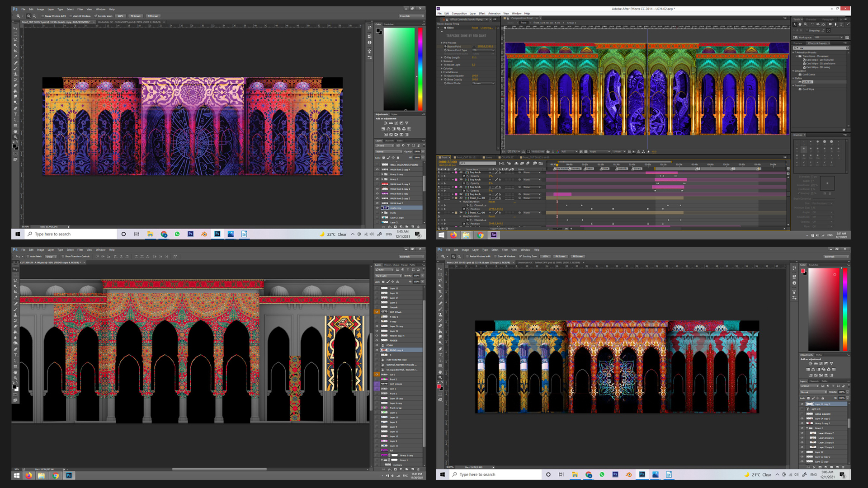The width and height of the screenshot is (868, 488).
Task: Click Add Layer Mask in top-left Layers panel
Action: [395, 227]
